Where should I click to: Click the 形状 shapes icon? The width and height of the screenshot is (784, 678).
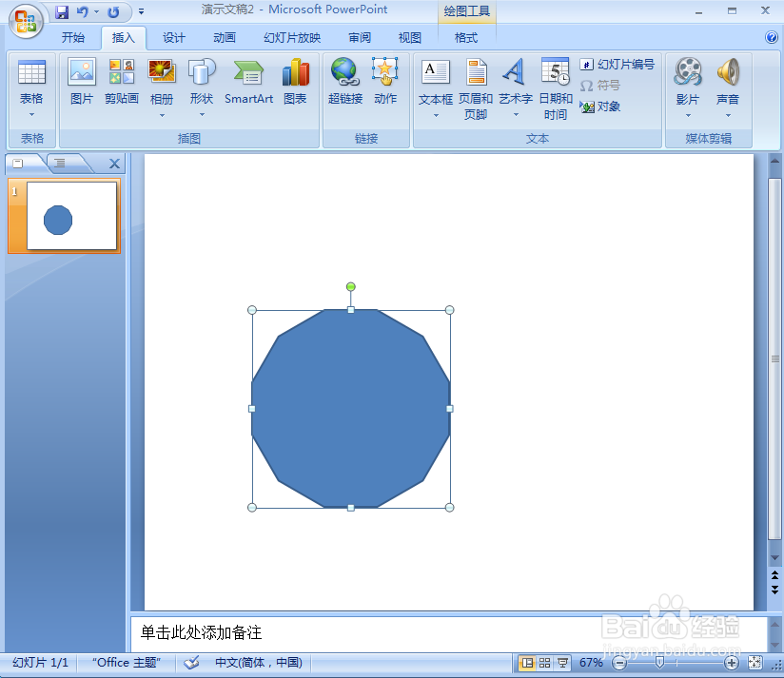202,73
